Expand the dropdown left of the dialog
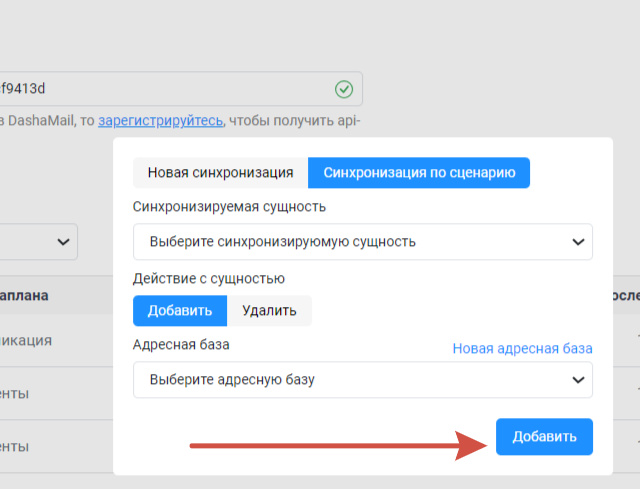 pyautogui.click(x=39, y=242)
